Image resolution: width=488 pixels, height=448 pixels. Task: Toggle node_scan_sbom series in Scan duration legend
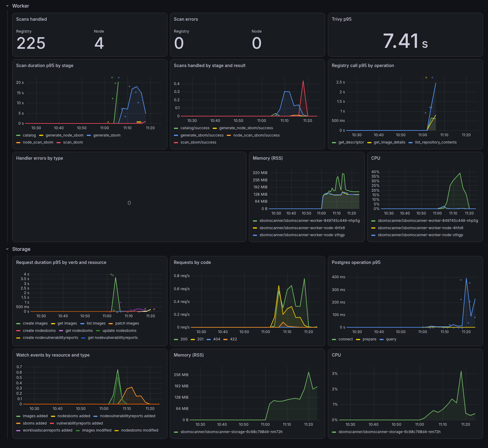38,142
